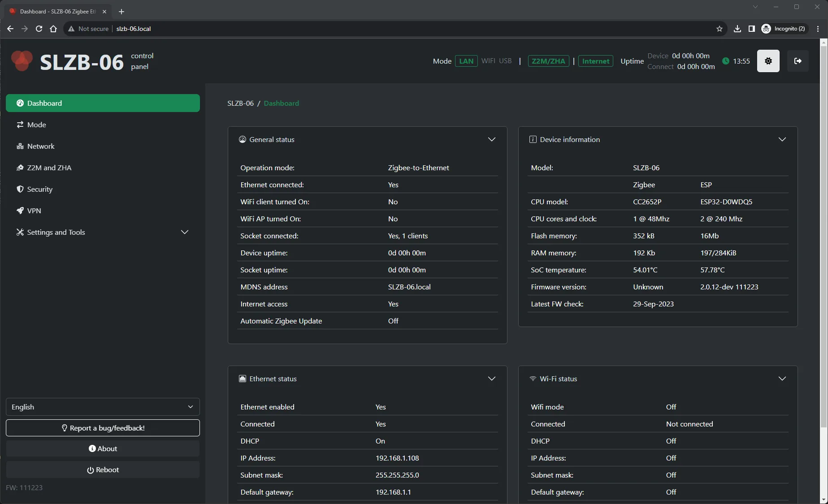
Task: Toggle the Z2M/ZHA badge
Action: [x=548, y=61]
